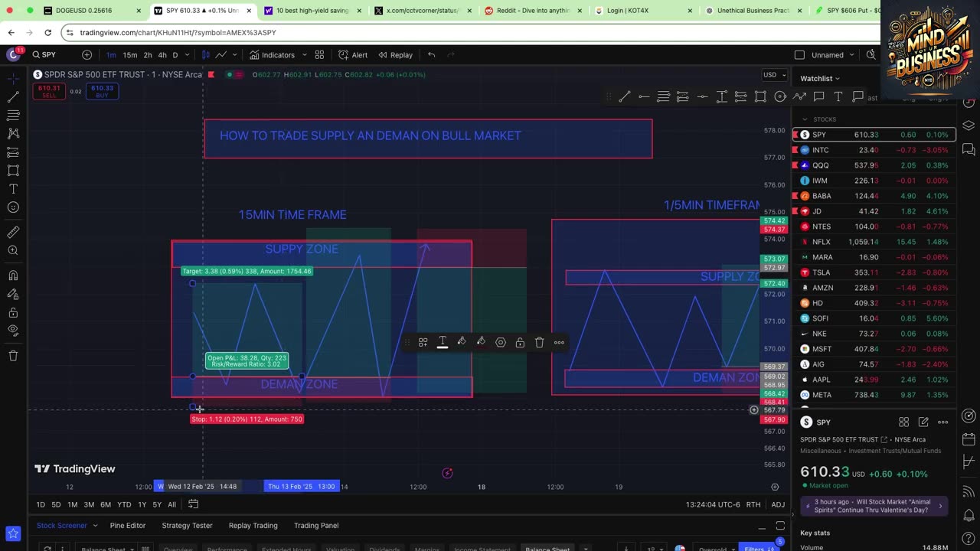Switch to the 15m timeframe
Image resolution: width=980 pixels, height=551 pixels.
(x=130, y=55)
